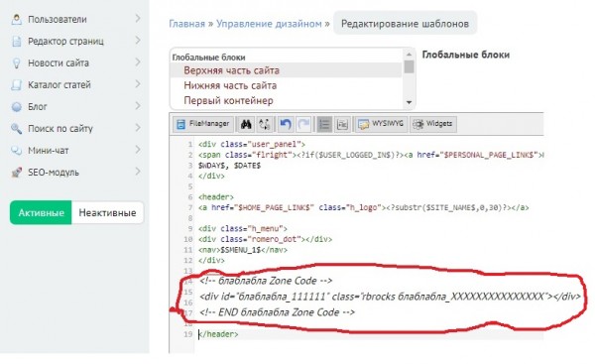Image resolution: width=595 pixels, height=364 pixels.
Task: Click the Поиск по сайту magnifier icon
Action: pyautogui.click(x=16, y=129)
